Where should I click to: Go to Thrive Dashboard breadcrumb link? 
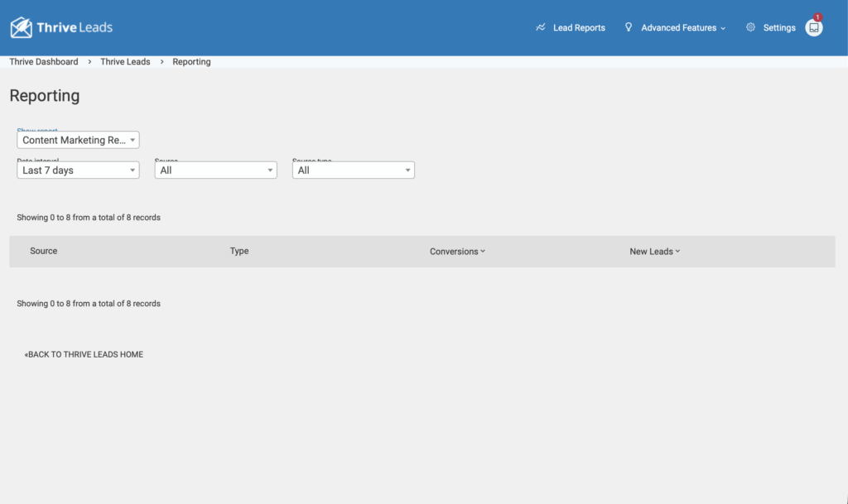[x=44, y=62]
